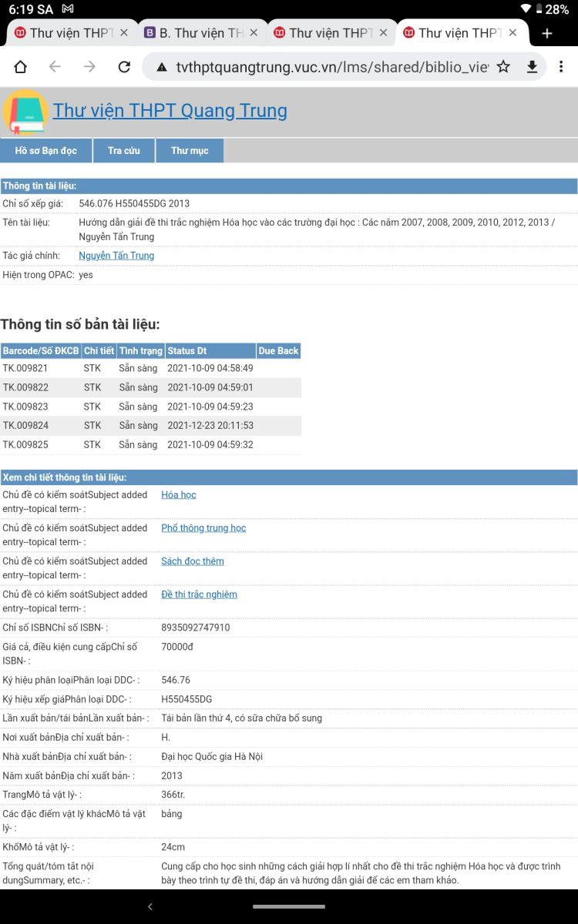Follow the Hóa học subject link
578x924 pixels.
pos(178,495)
